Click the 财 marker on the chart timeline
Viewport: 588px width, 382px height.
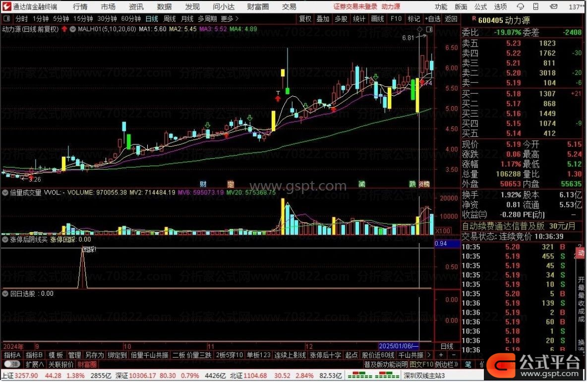pos(203,184)
